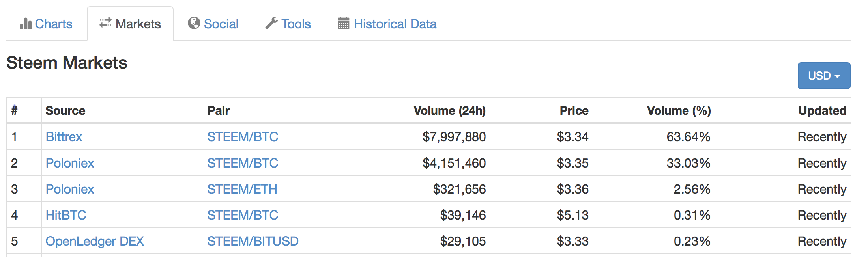Click the bar chart icon beside Charts
The width and height of the screenshot is (868, 257).
click(26, 24)
